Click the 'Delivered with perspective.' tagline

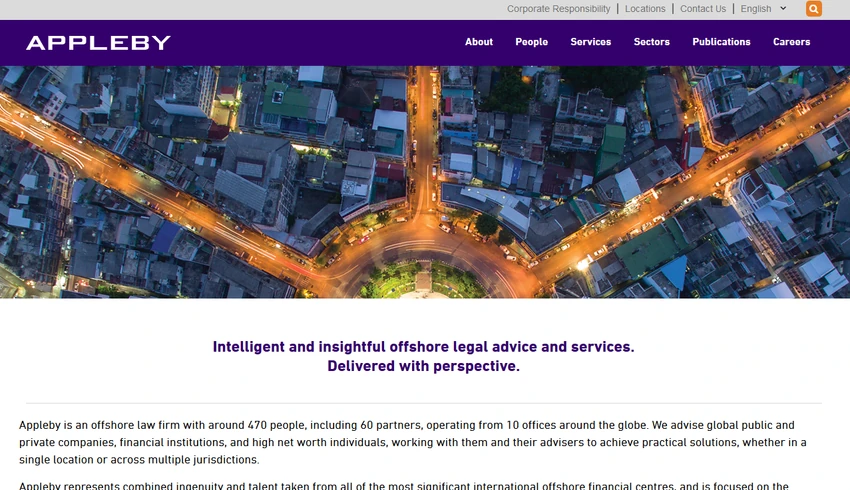tap(423, 366)
